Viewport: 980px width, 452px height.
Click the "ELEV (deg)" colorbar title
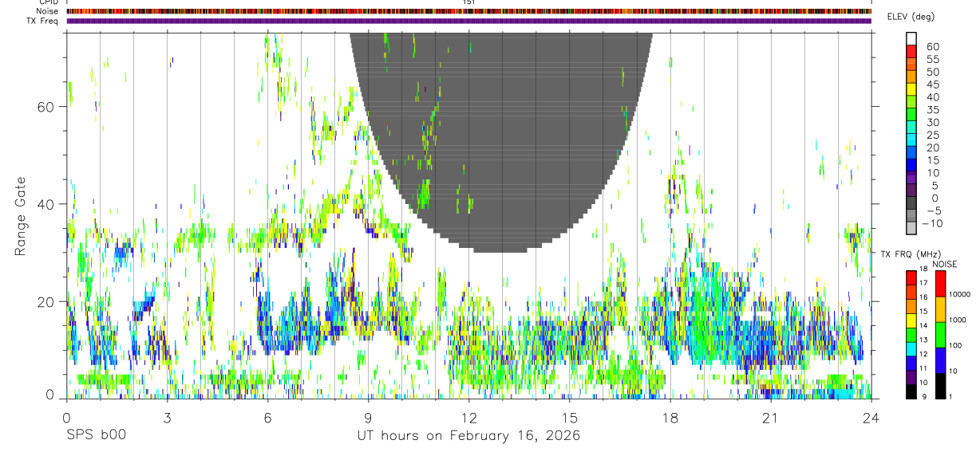point(911,17)
